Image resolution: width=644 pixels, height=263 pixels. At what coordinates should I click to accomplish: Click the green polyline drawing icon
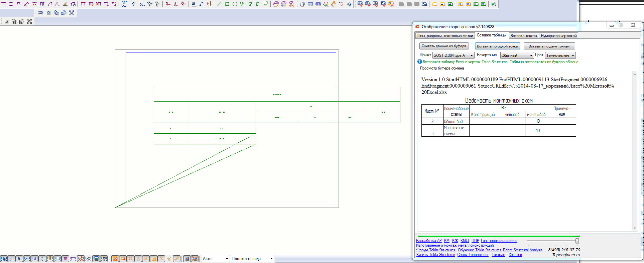pos(265,4)
